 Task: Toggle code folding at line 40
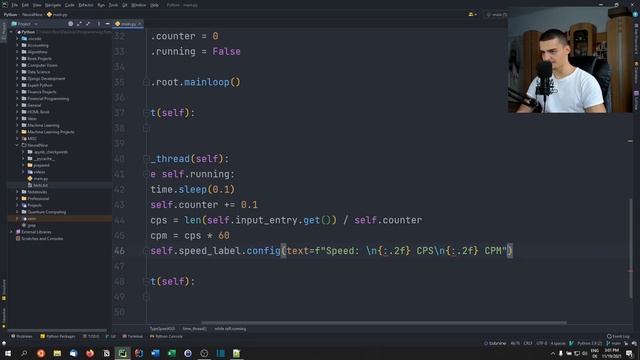(x=146, y=159)
